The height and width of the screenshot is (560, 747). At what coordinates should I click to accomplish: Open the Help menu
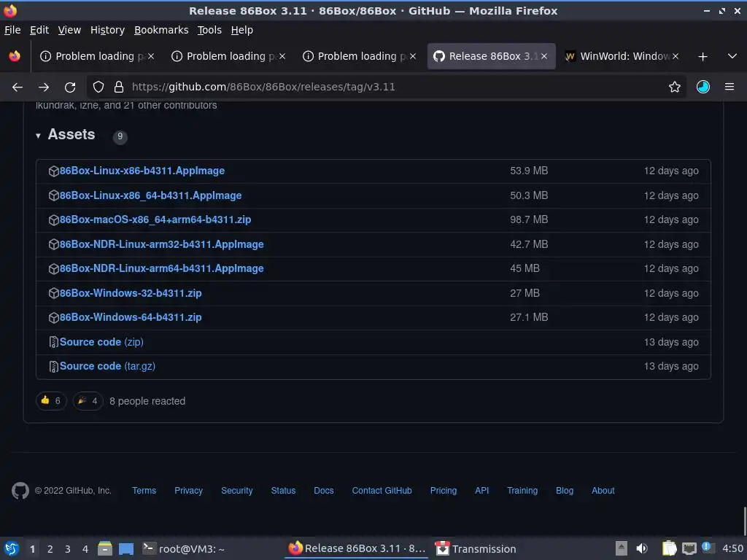(242, 30)
